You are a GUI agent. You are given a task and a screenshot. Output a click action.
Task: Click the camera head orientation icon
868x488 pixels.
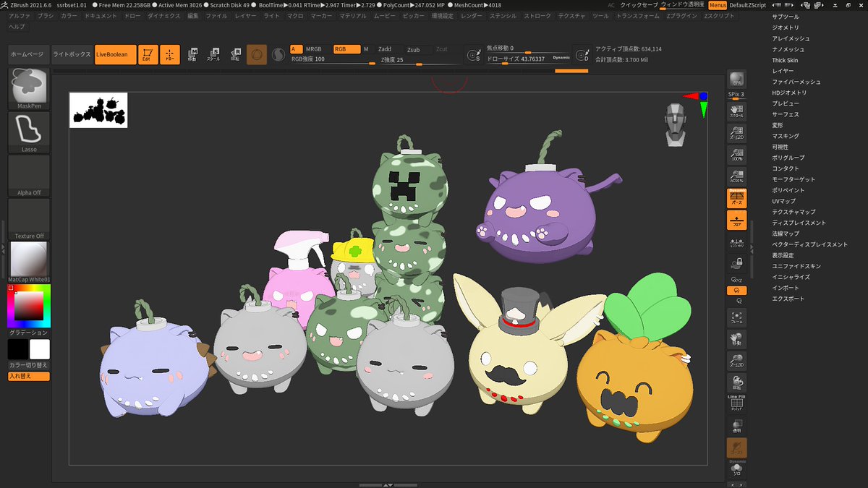(676, 123)
